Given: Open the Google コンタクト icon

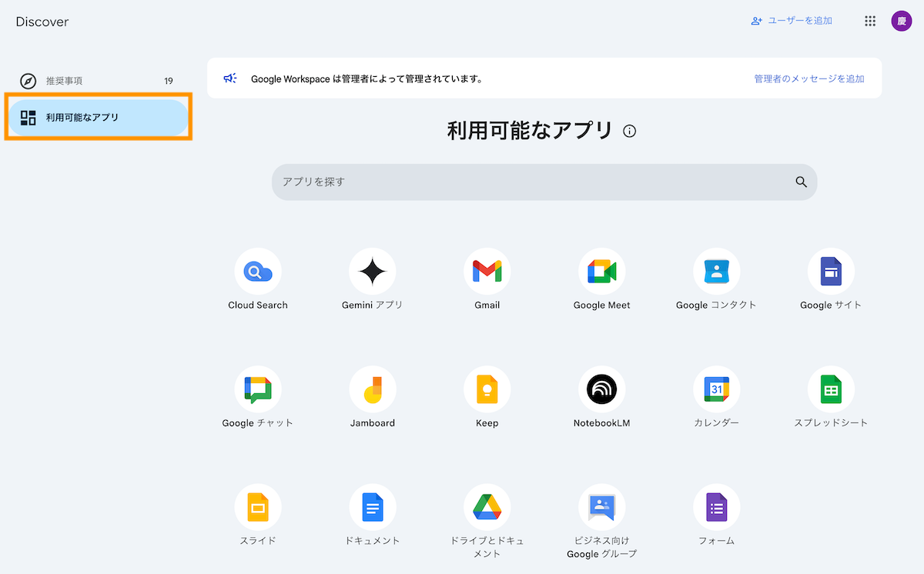Looking at the screenshot, I should click(717, 272).
